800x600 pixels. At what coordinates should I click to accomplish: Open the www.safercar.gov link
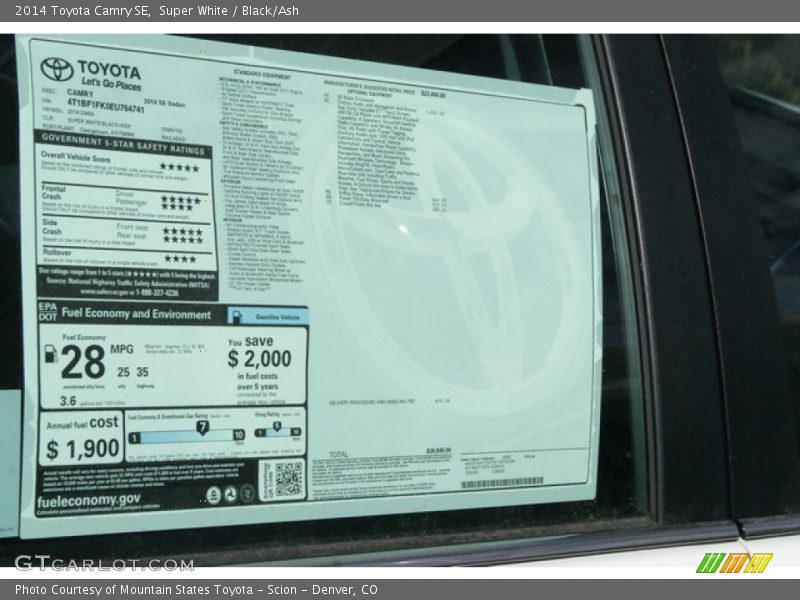(98, 292)
